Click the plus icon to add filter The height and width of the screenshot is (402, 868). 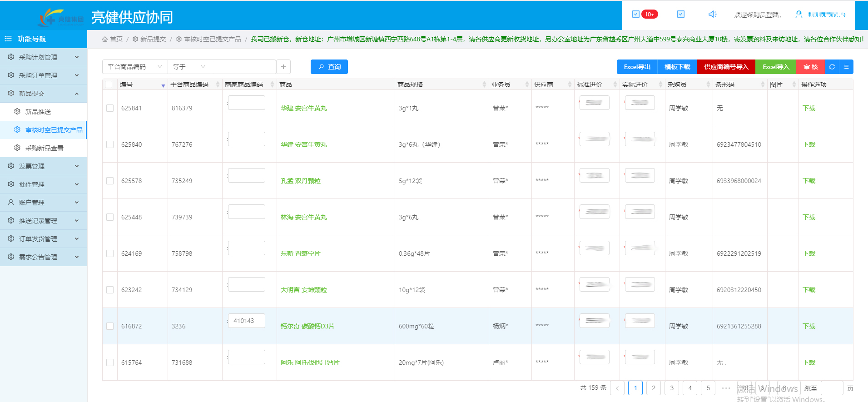283,67
